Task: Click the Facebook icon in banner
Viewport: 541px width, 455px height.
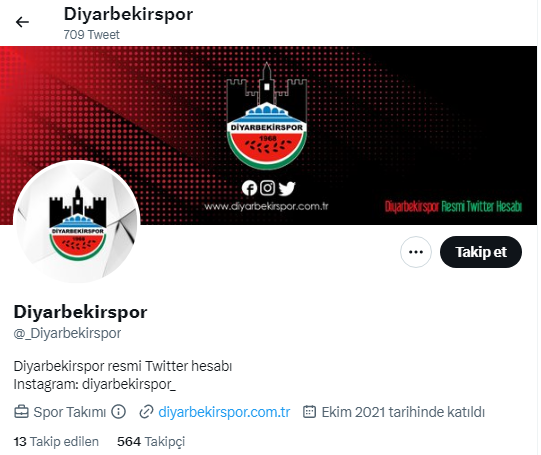Action: click(249, 188)
